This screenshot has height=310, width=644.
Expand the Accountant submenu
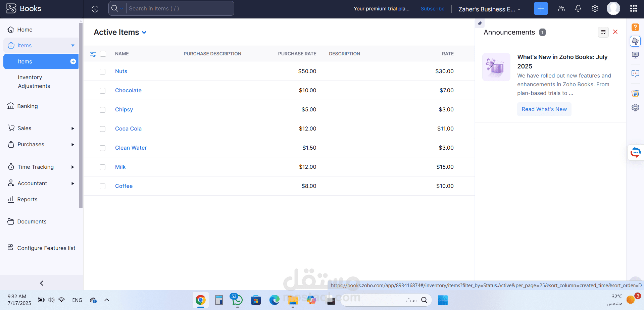(72, 184)
